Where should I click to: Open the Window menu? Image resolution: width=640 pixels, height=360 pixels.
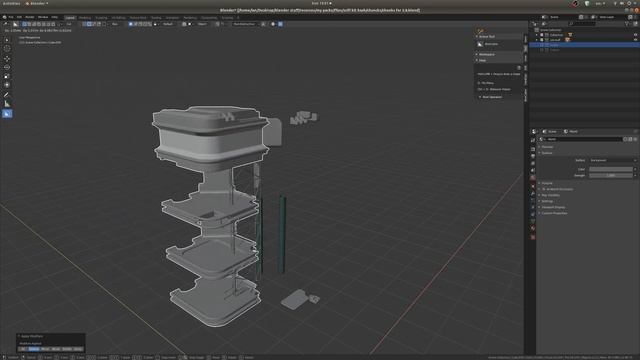(43, 17)
